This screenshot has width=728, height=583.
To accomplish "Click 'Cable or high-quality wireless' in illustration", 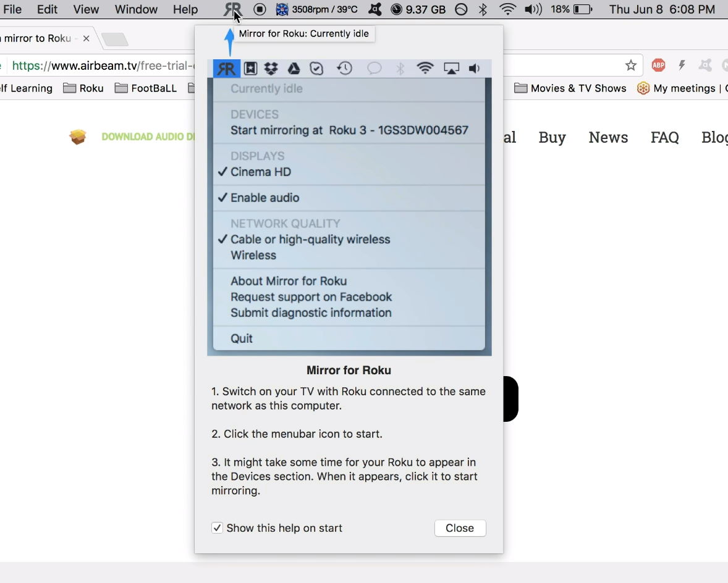I will (x=310, y=240).
